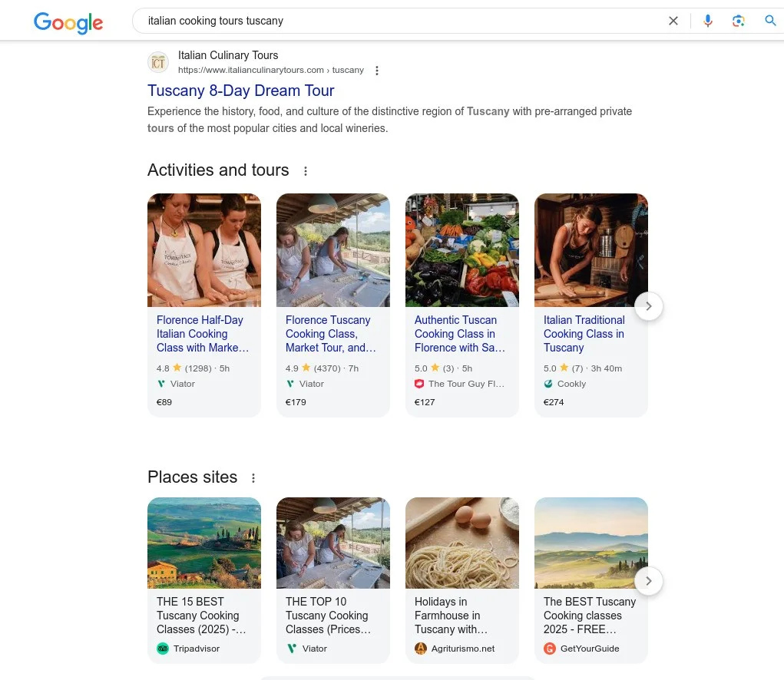784x680 pixels.
Task: Clear the search query with X icon
Action: click(673, 21)
